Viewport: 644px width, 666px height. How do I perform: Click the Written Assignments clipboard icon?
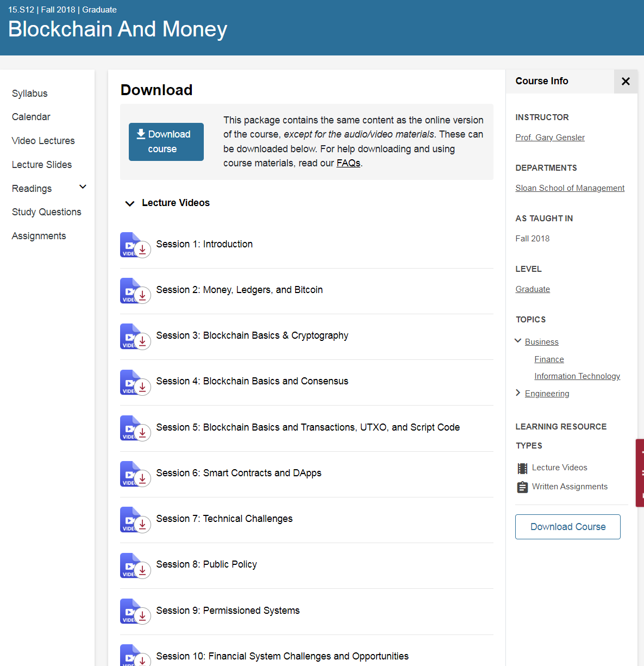click(522, 487)
